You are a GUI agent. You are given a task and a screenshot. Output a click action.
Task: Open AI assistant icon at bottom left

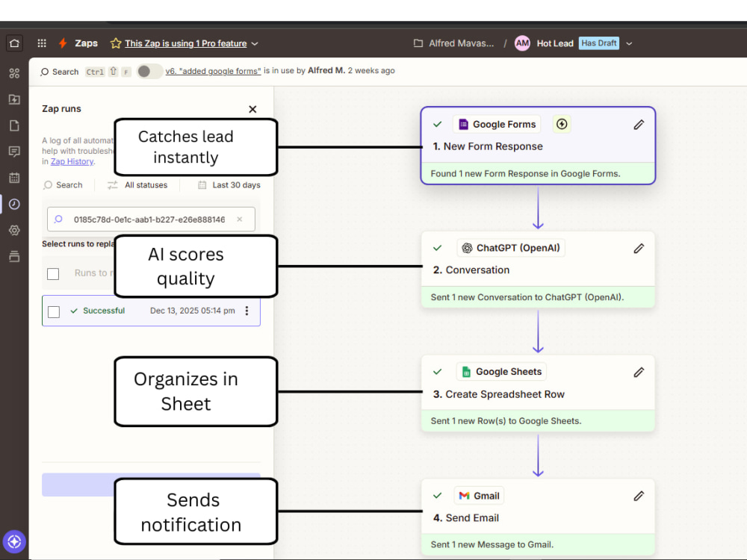coord(14,541)
